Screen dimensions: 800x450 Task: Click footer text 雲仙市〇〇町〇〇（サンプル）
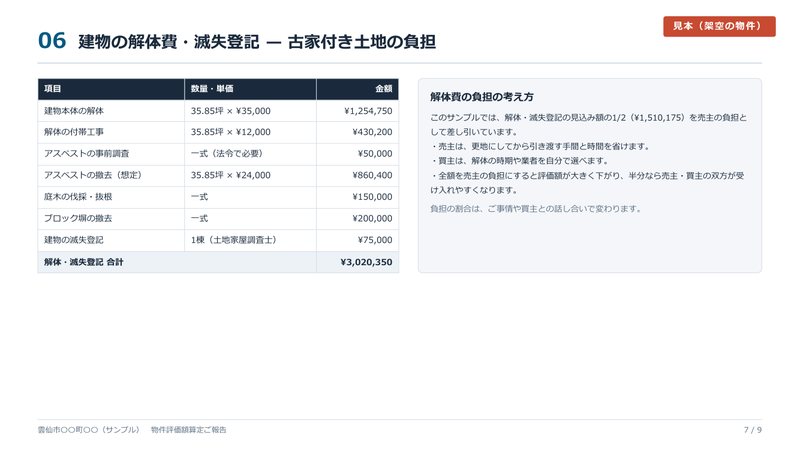pos(89,430)
